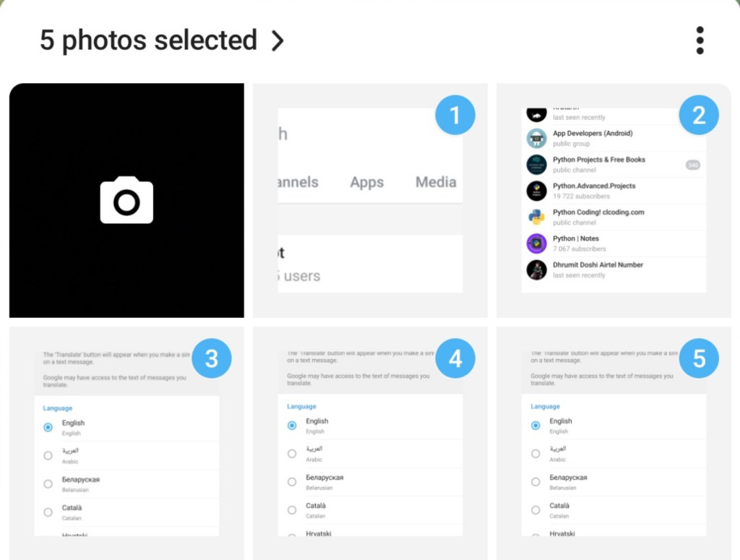Tap the Python | Notes purple avatar

[x=536, y=244]
